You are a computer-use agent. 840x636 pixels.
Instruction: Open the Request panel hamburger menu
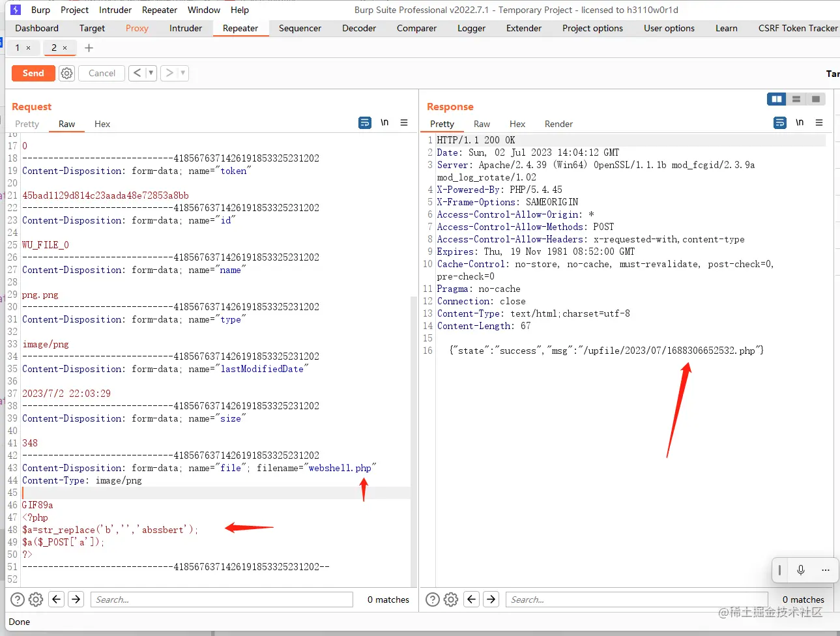pyautogui.click(x=404, y=123)
